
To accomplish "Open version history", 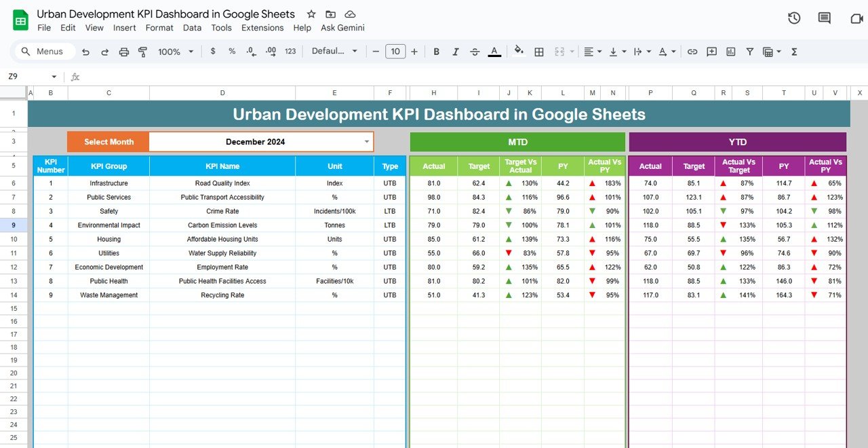I will tap(794, 18).
